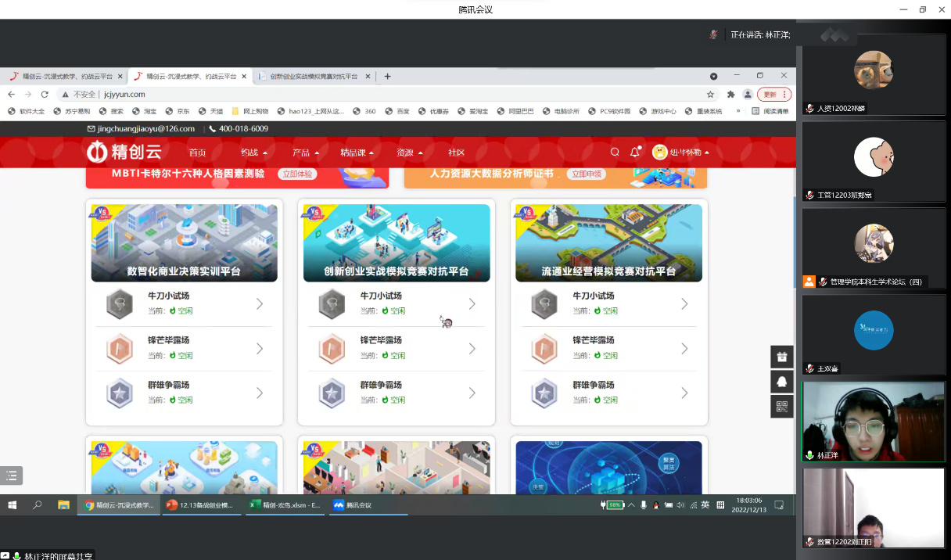The image size is (951, 560).
Task: Bookmark this page with the star icon
Action: (710, 94)
